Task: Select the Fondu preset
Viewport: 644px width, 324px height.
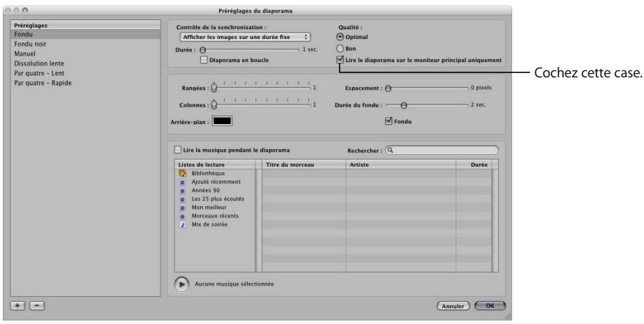Action: pos(85,34)
